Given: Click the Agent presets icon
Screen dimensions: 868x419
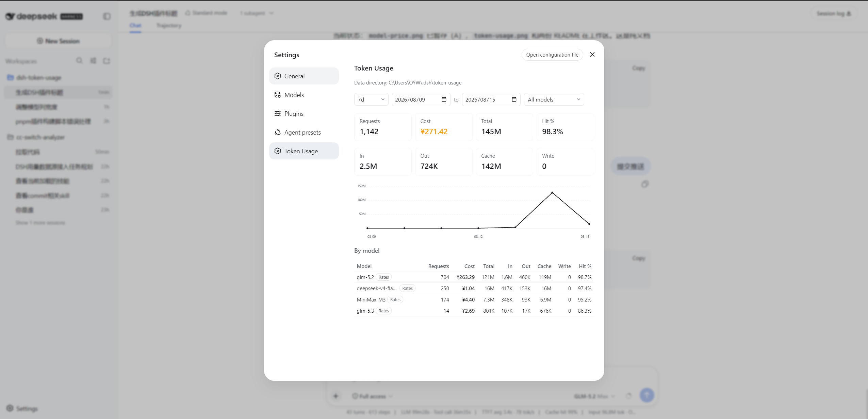Looking at the screenshot, I should pos(278,132).
